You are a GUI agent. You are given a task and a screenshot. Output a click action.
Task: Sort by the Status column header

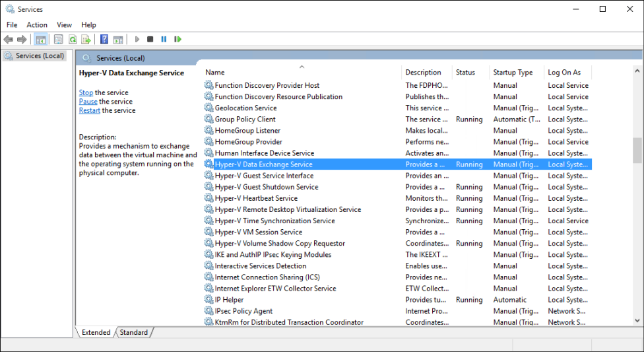click(470, 73)
